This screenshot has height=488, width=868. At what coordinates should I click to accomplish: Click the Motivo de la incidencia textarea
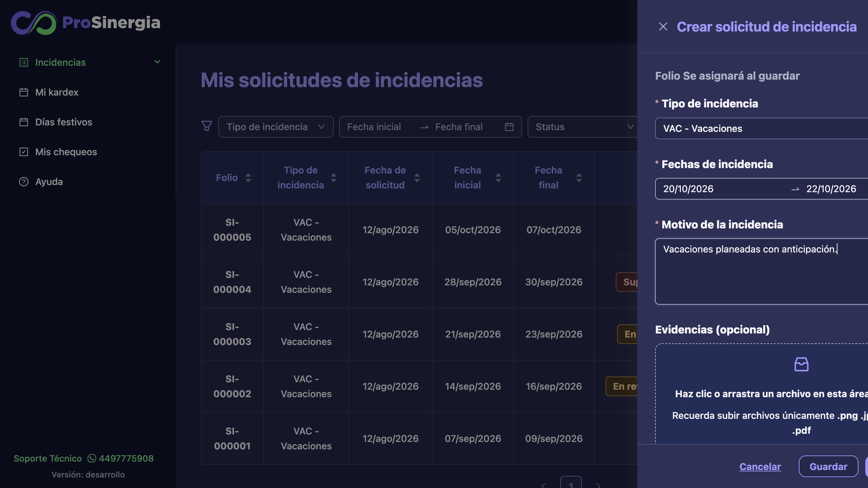[762, 271]
